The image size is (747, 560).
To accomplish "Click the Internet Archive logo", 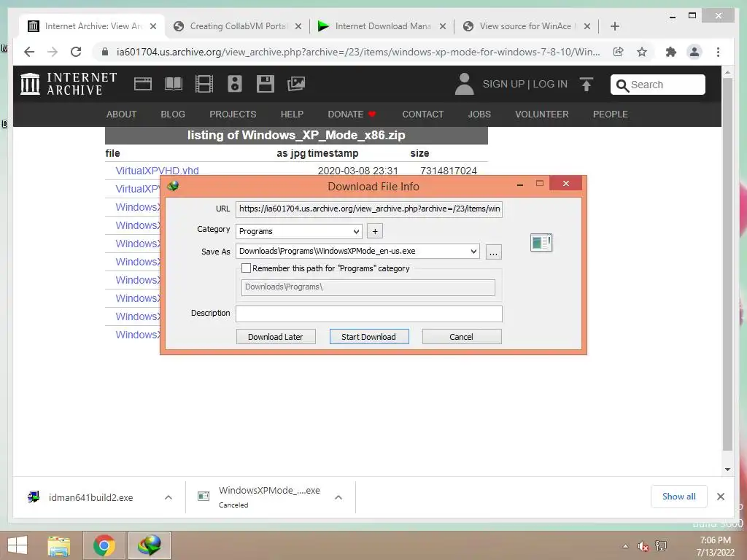I will [69, 84].
